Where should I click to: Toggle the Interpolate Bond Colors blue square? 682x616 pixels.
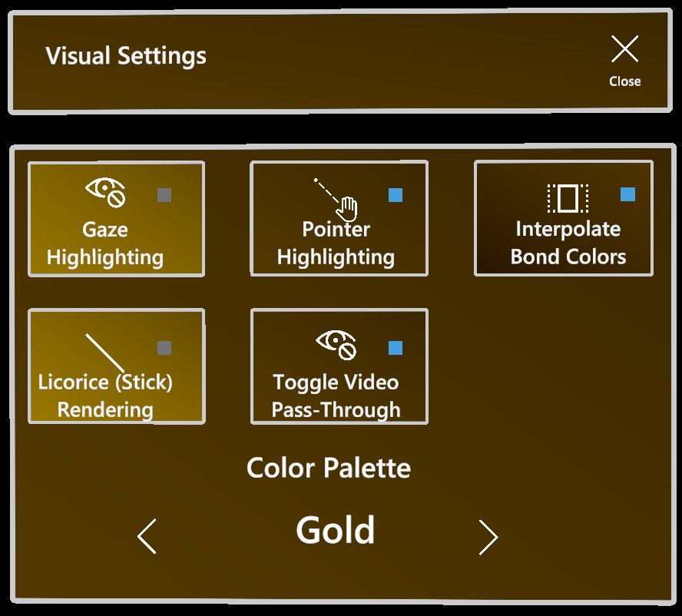627,195
